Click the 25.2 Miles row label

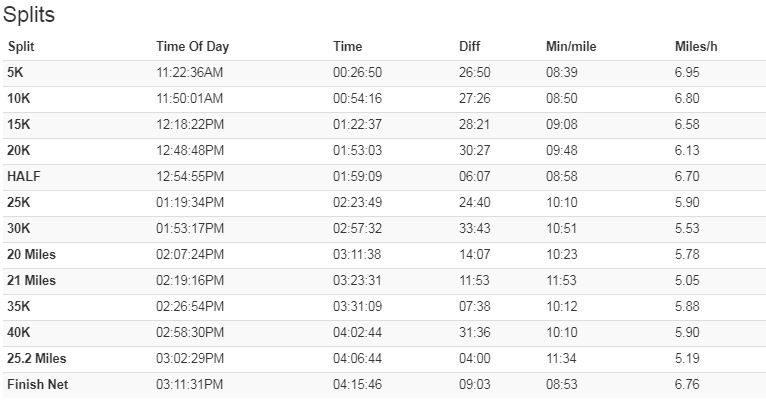pos(37,358)
